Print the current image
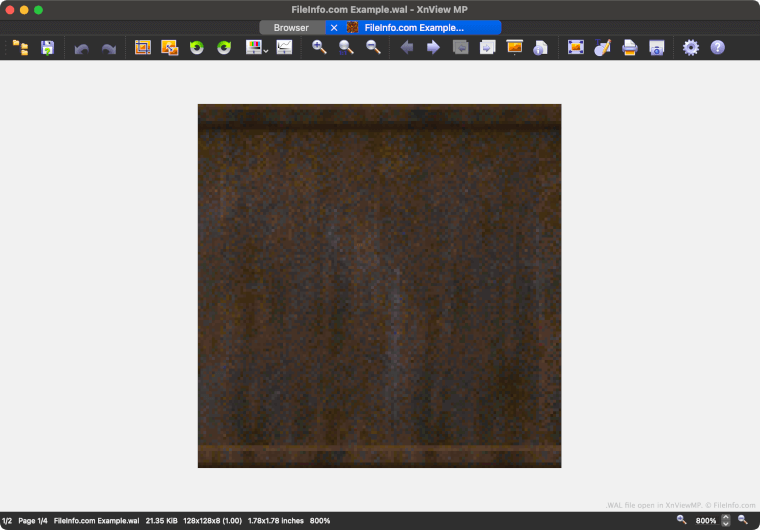Viewport: 760px width, 530px height. 630,47
